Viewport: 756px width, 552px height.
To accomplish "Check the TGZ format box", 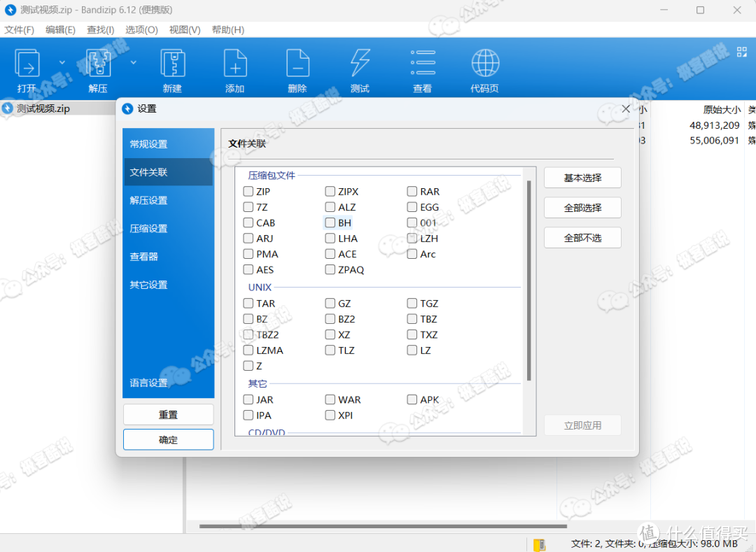I will [x=412, y=303].
